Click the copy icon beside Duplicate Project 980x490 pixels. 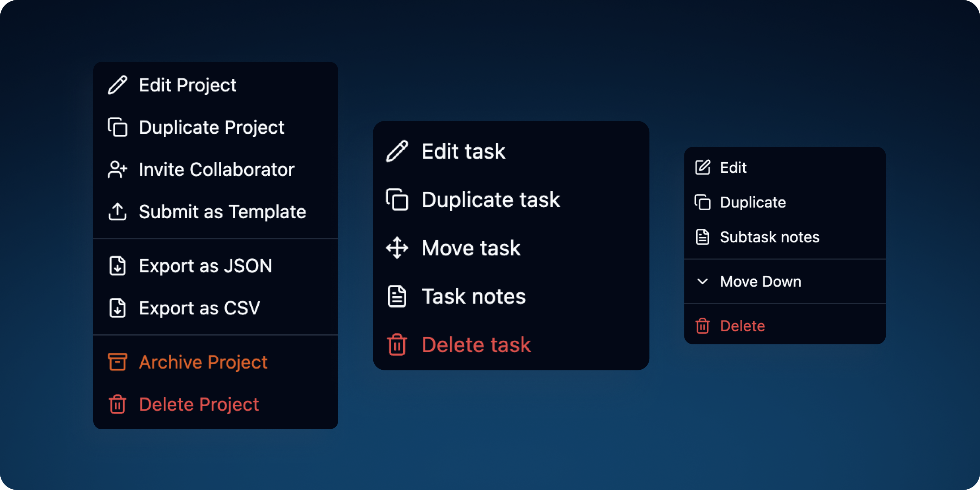(x=117, y=127)
